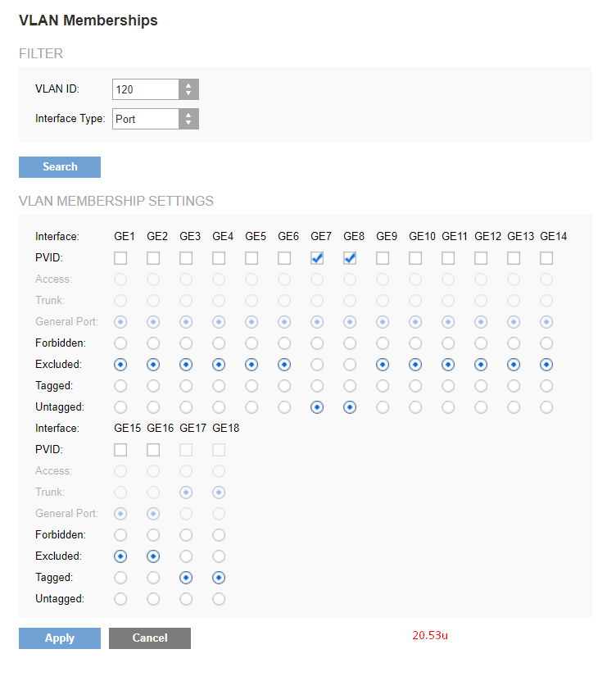
Task: Select Forbidden for GE9
Action: click(383, 343)
